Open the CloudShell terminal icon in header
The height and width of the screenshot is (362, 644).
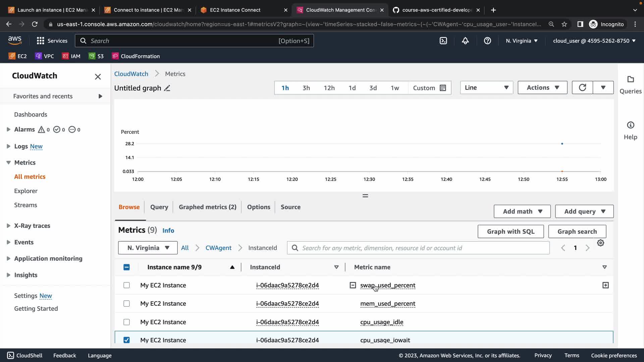443,41
